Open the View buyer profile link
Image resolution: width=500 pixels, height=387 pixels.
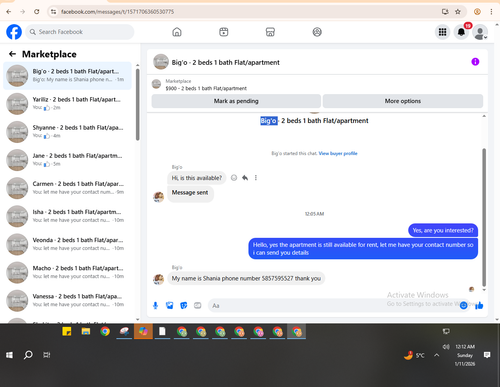338,153
